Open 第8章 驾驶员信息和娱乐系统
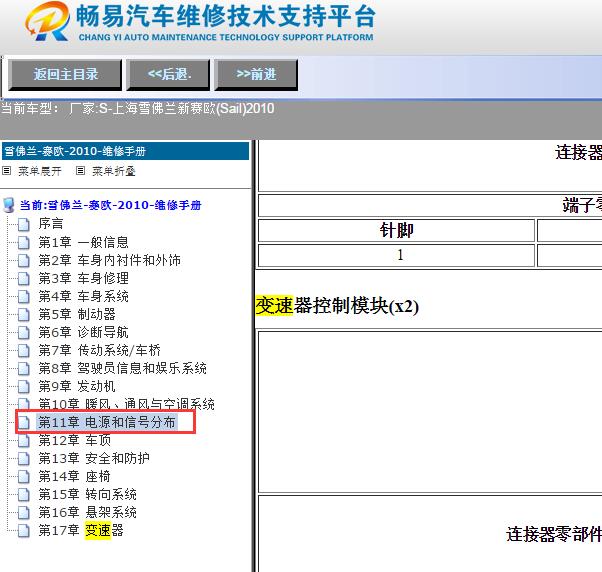The width and height of the screenshot is (602, 572). point(122,369)
